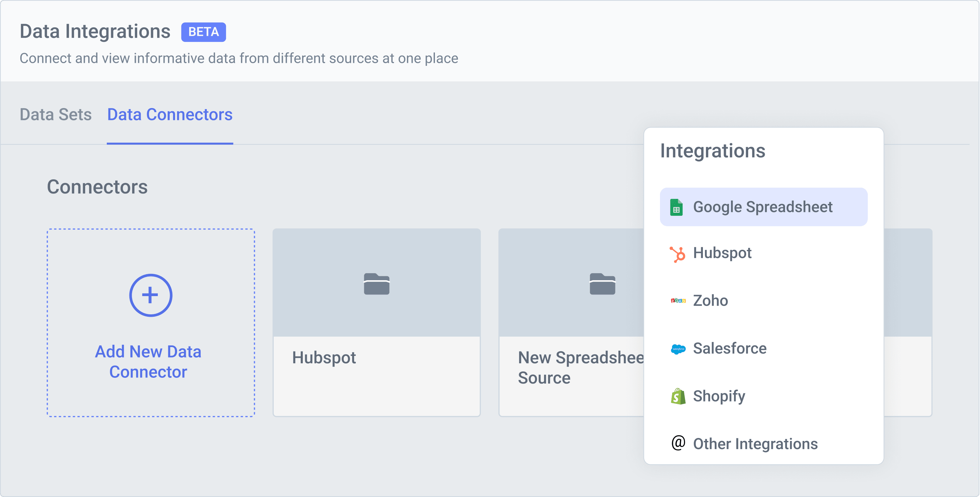
Task: Open New Spreadsheet Source card title
Action: tap(581, 368)
